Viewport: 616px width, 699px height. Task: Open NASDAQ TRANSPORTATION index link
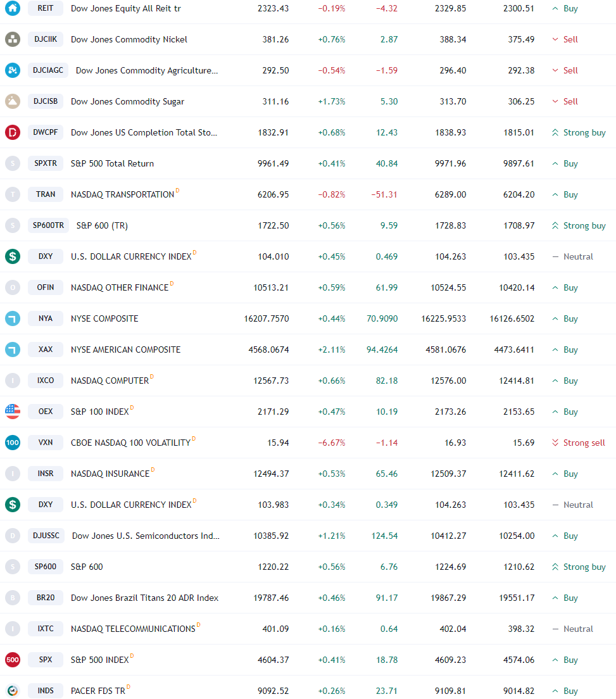[123, 194]
